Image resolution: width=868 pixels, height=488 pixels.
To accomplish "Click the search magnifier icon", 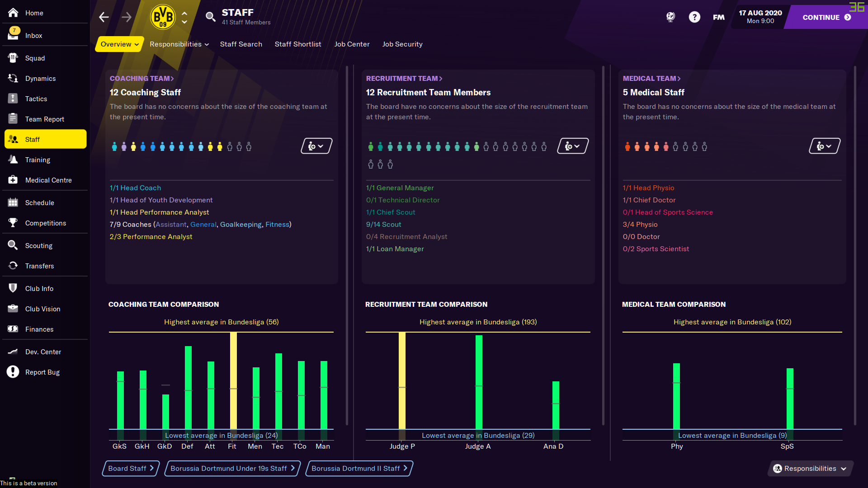I will 210,17.
